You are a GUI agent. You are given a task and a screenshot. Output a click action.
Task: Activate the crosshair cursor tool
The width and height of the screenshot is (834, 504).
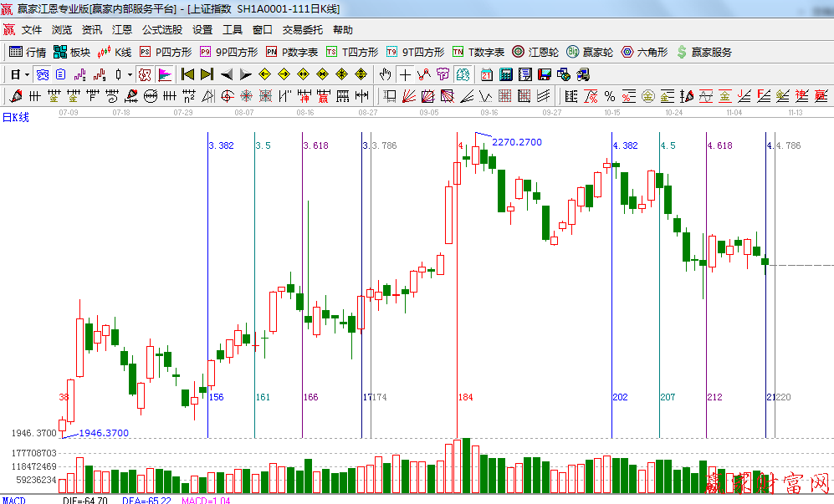pos(406,74)
